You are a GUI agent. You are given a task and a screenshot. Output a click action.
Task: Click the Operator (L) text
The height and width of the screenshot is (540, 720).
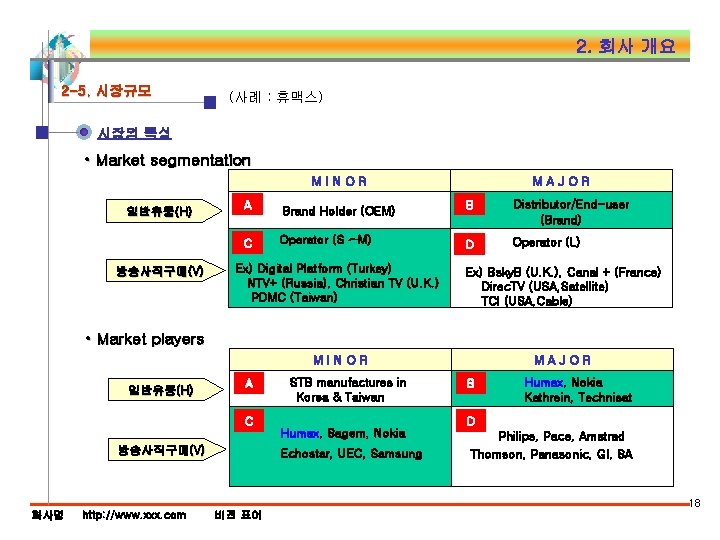click(x=546, y=242)
